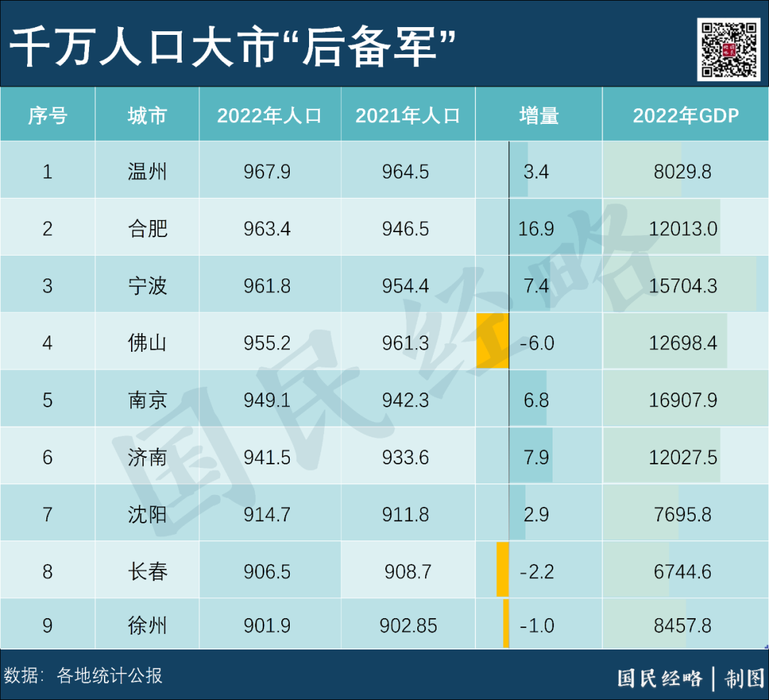Select the 963.4 population value
This screenshot has height=700, width=769.
(x=267, y=229)
